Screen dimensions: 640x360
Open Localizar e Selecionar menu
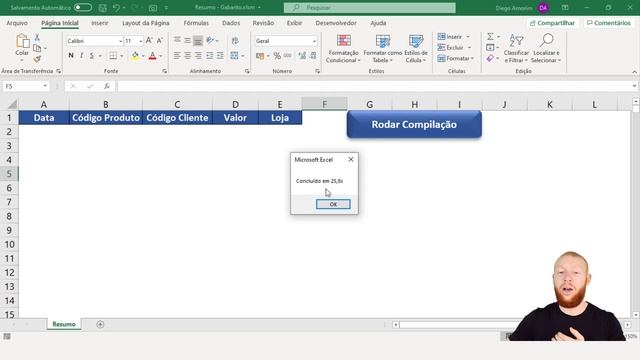pyautogui.click(x=546, y=49)
